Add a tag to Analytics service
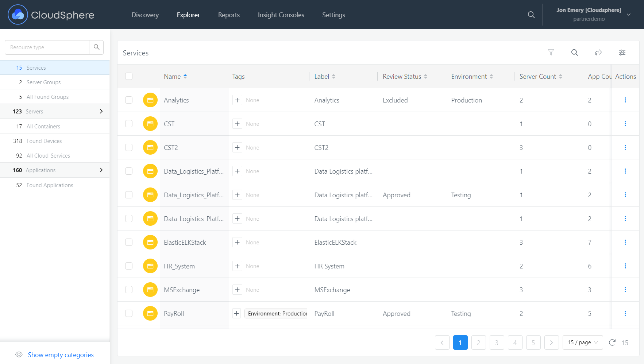 [x=237, y=100]
